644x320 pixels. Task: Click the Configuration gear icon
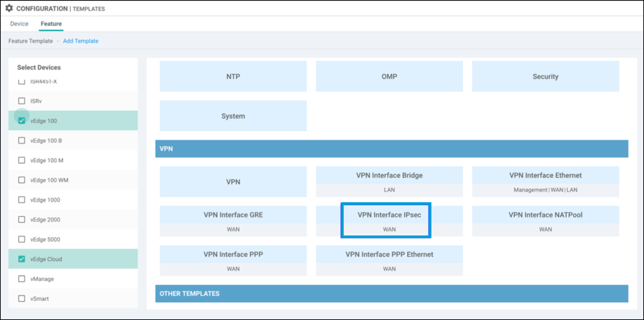point(9,8)
